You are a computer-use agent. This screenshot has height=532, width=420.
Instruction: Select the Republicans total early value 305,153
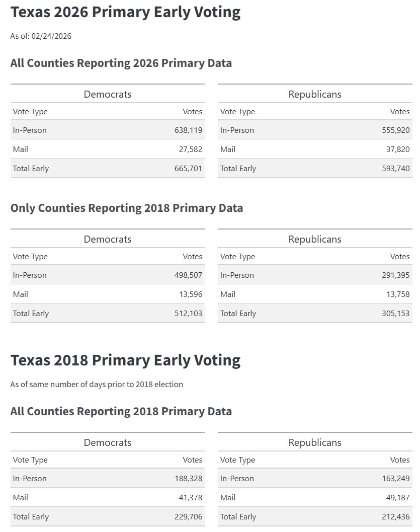point(395,314)
